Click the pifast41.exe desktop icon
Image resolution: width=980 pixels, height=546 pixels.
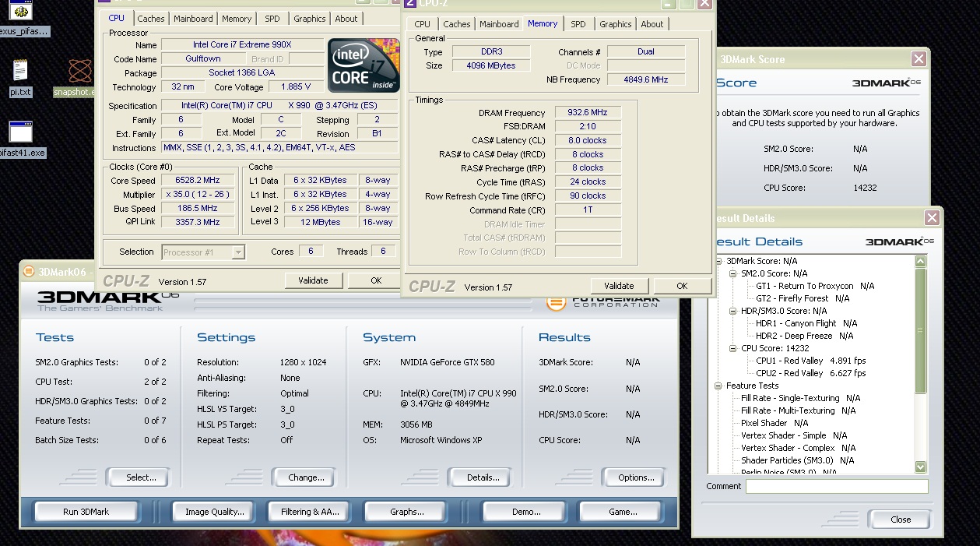pos(21,132)
